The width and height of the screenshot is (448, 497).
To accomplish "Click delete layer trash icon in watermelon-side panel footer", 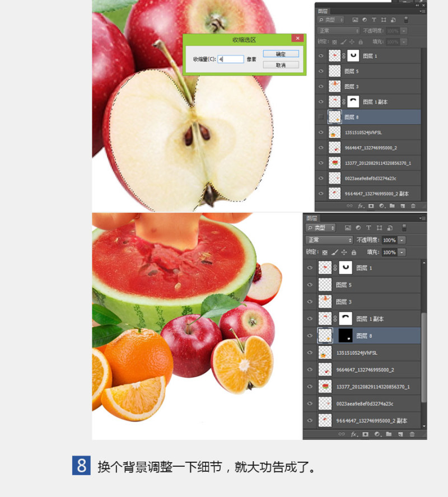I will pos(412,434).
